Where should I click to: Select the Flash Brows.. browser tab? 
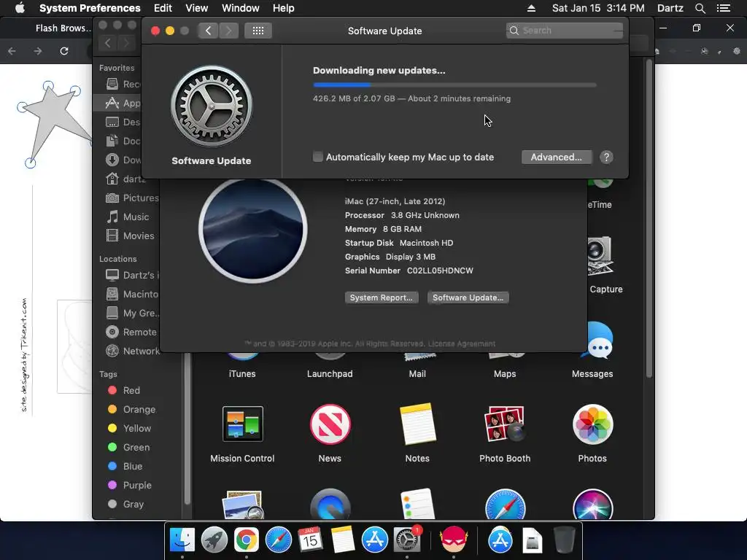(x=63, y=28)
